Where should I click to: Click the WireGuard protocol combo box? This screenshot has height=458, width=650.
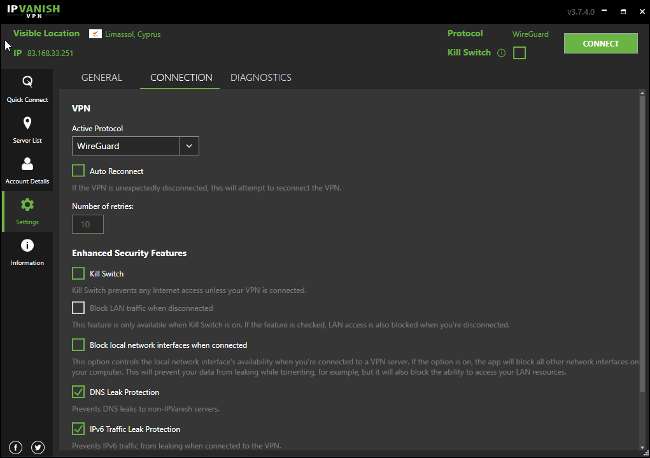click(135, 146)
